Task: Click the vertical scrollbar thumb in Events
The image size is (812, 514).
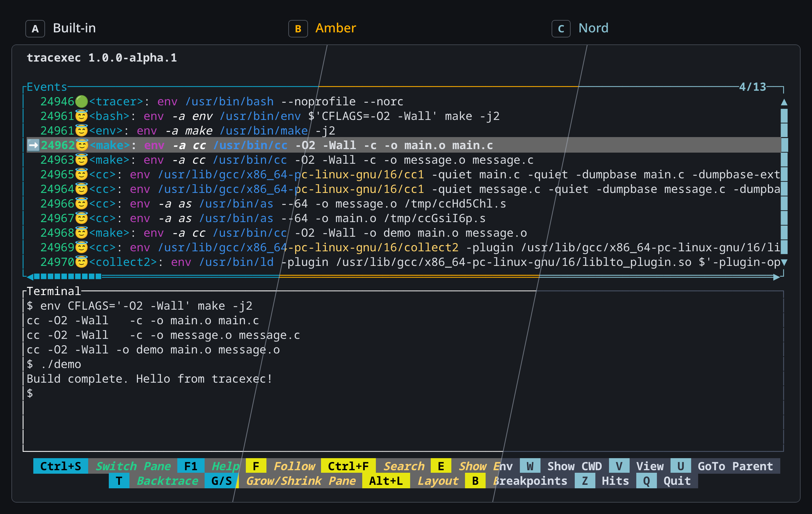Action: click(784, 181)
